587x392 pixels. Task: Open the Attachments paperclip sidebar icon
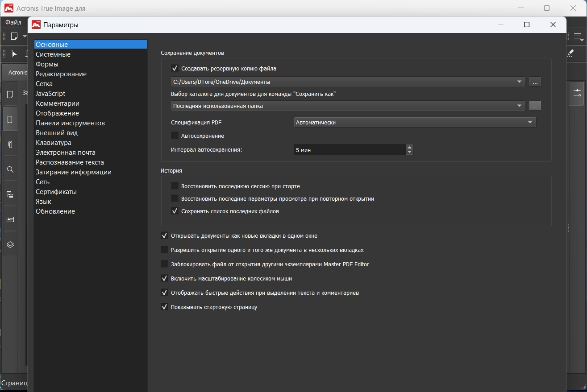click(10, 144)
